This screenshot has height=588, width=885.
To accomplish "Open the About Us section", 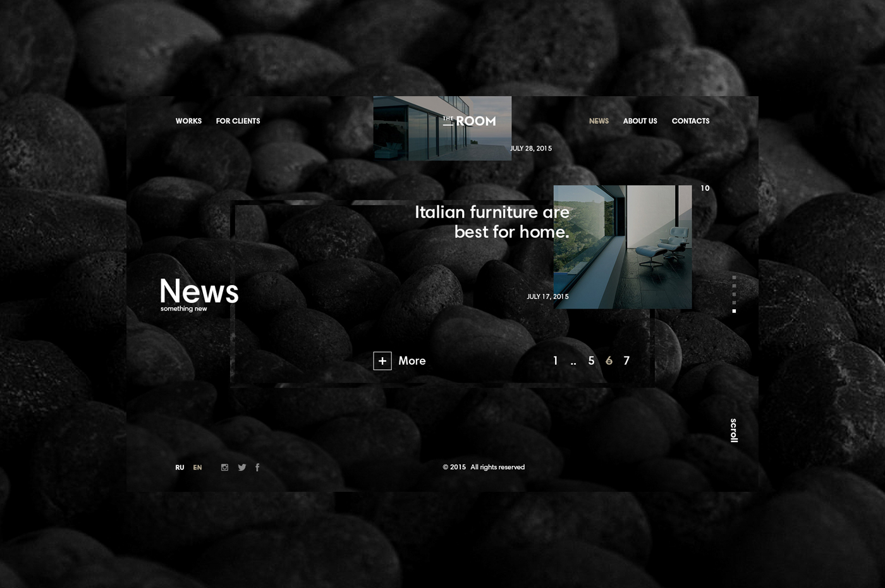I will tap(640, 121).
